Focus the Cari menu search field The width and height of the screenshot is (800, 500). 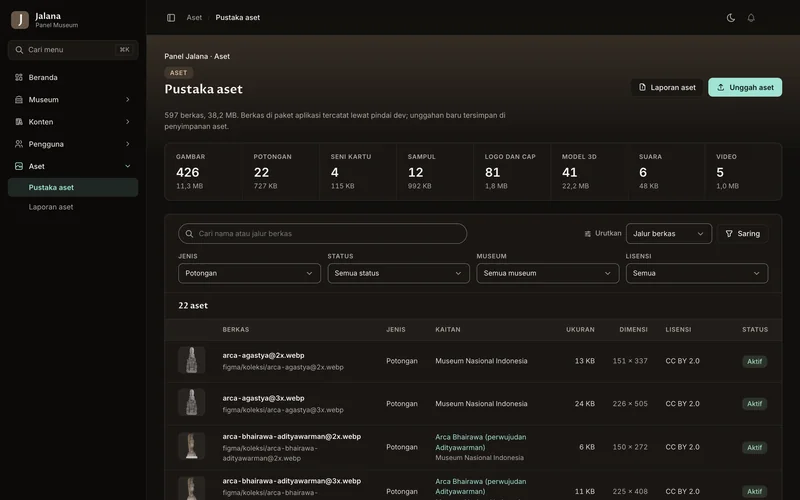pyautogui.click(x=73, y=50)
